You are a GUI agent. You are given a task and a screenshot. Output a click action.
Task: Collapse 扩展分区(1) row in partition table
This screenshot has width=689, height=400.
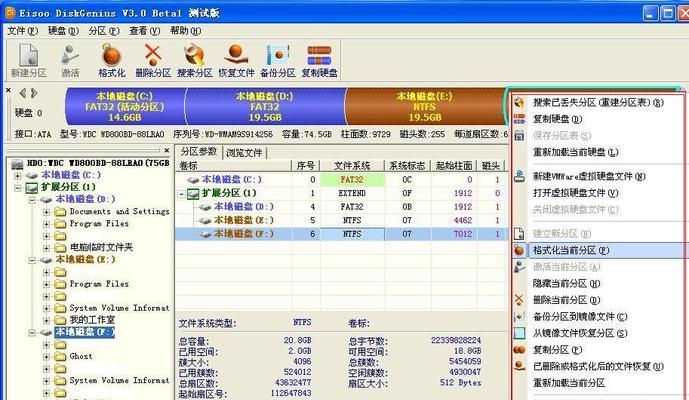[x=181, y=194]
